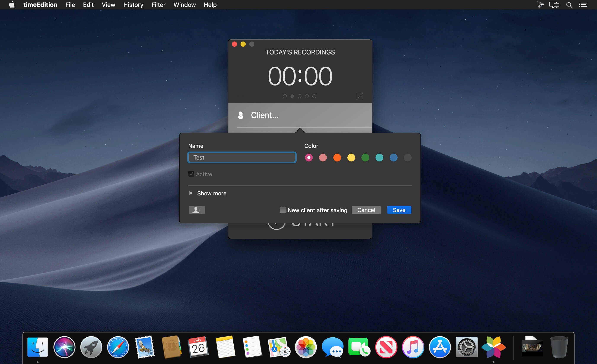Enable New client after saving checkbox

(283, 210)
